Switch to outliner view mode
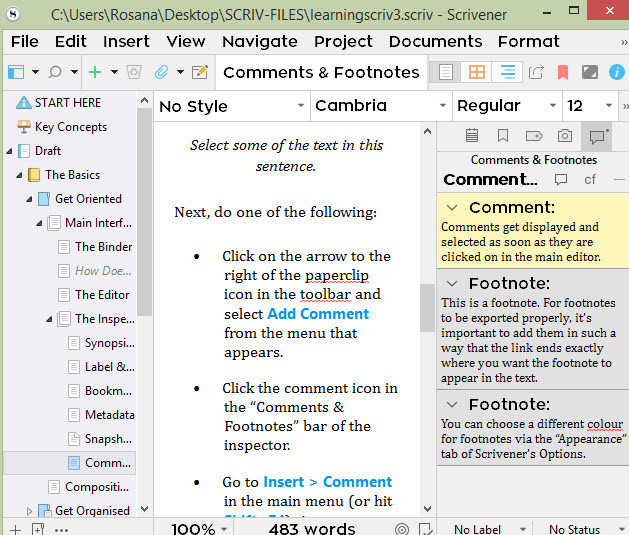 507,72
